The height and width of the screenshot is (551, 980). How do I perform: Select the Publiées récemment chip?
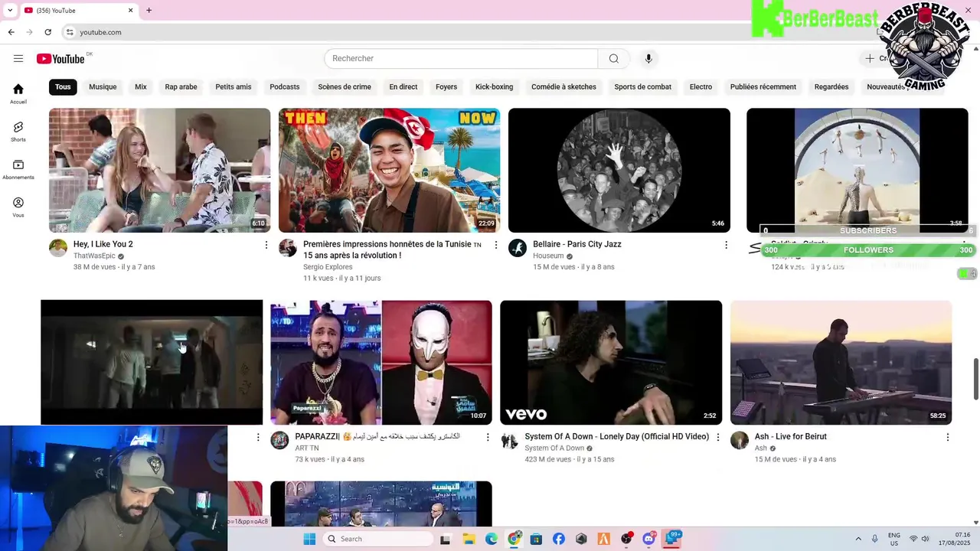coord(763,86)
